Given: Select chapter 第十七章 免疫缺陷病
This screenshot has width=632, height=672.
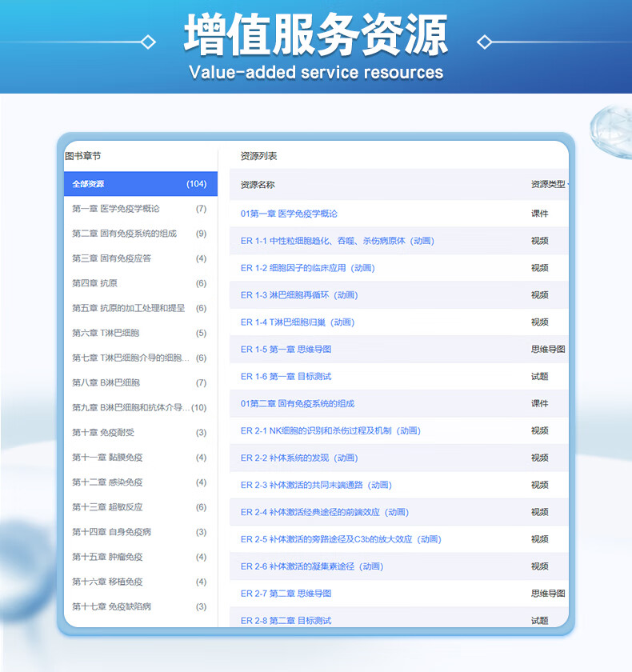Looking at the screenshot, I should click(111, 606).
